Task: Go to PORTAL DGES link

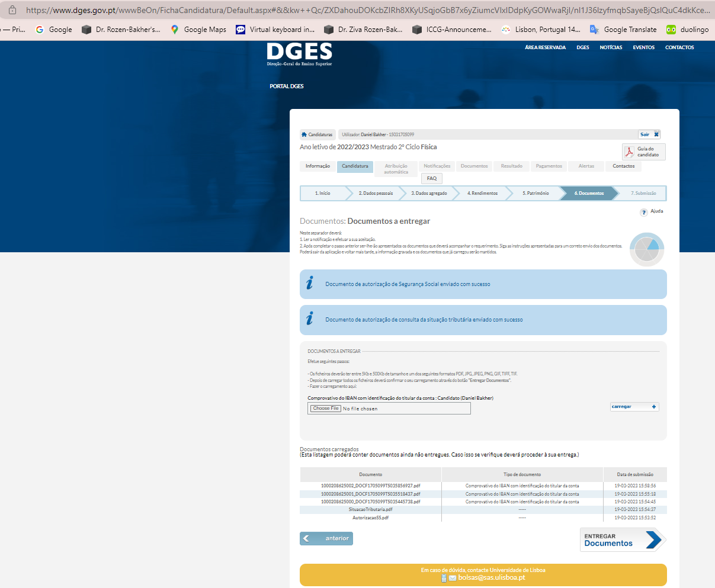Action: [x=287, y=86]
